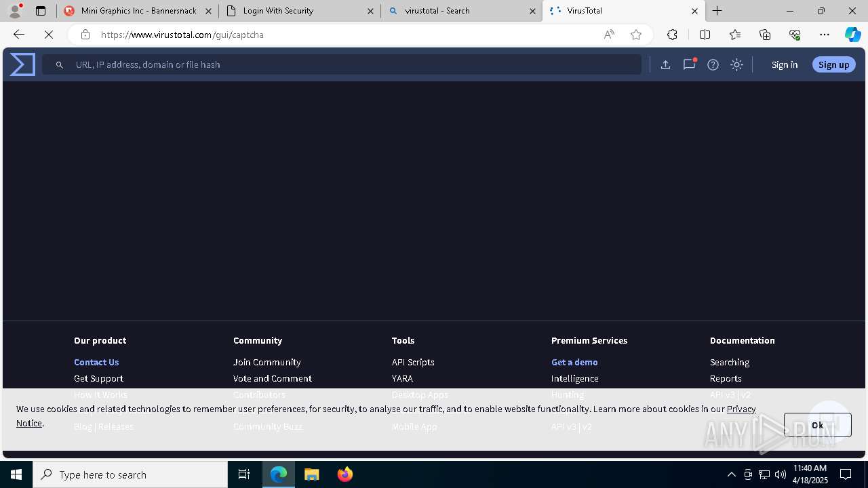This screenshot has width=868, height=488.
Task: Accept cookies with Ok button
Action: click(x=817, y=425)
